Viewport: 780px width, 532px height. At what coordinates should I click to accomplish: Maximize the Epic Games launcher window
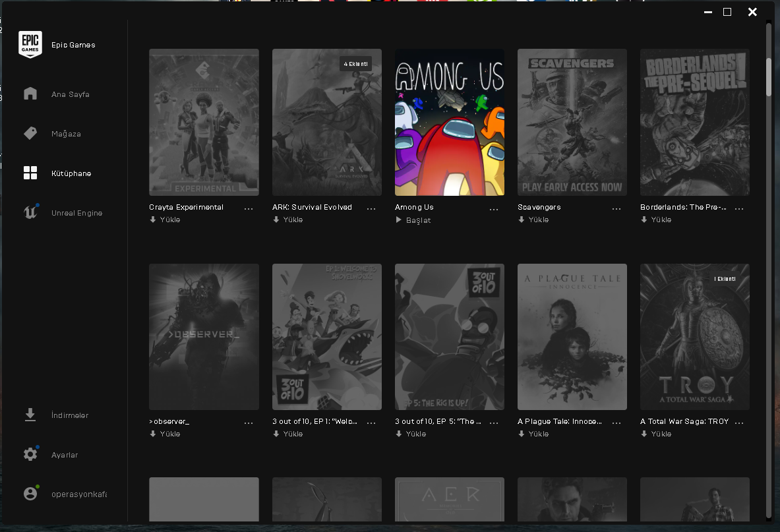[727, 12]
